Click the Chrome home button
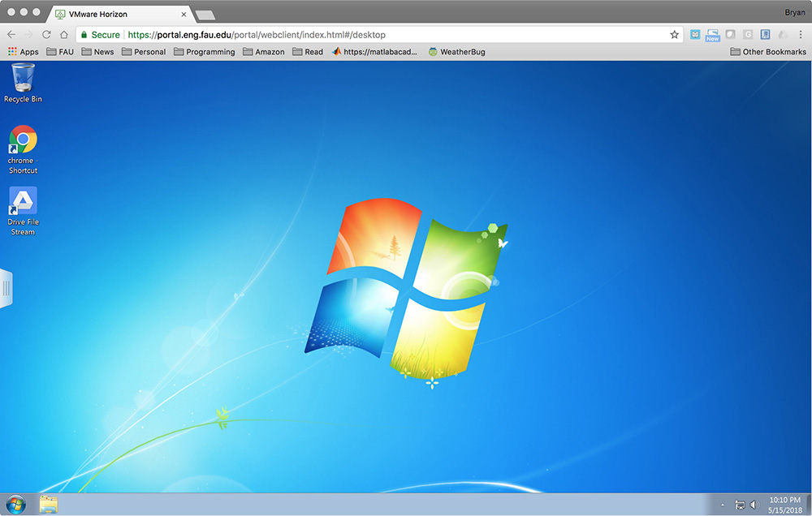The width and height of the screenshot is (812, 516). click(64, 35)
